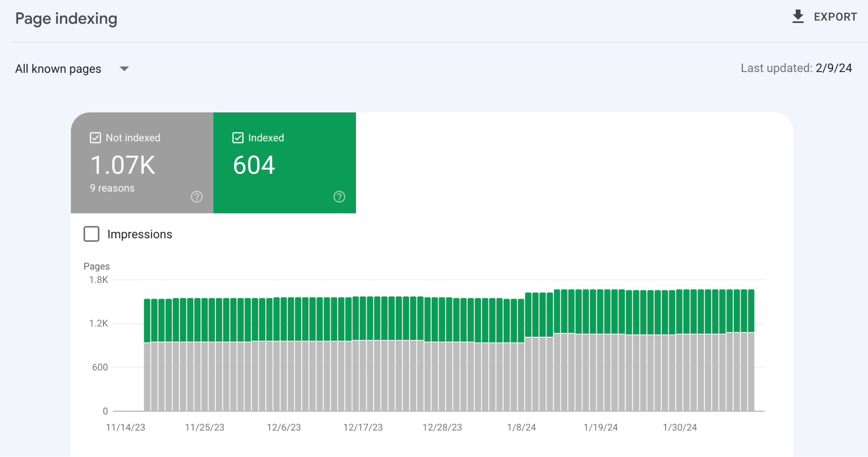Viewport: 868px width, 457px height.
Task: Select the 1.07K Not indexed count
Action: (x=122, y=165)
